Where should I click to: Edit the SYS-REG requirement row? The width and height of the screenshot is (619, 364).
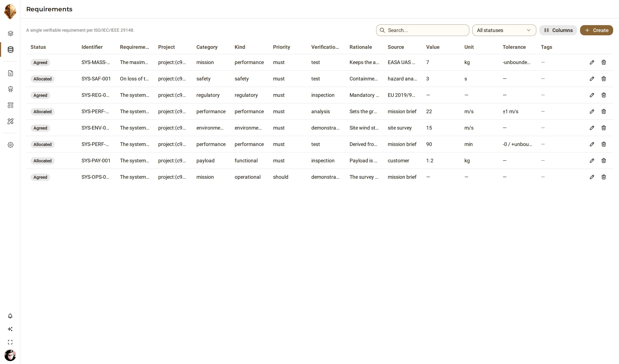click(592, 95)
